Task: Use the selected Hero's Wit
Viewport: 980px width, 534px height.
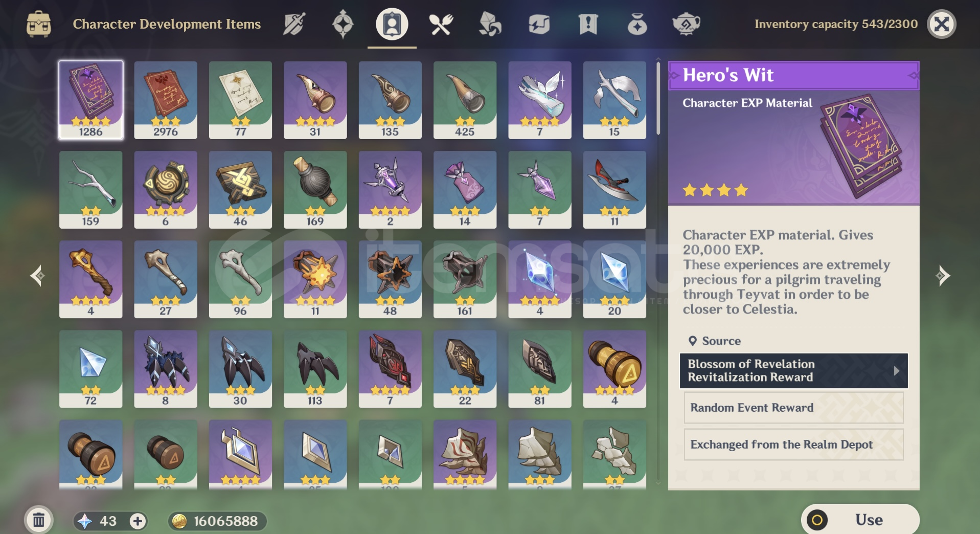Action: [860, 520]
